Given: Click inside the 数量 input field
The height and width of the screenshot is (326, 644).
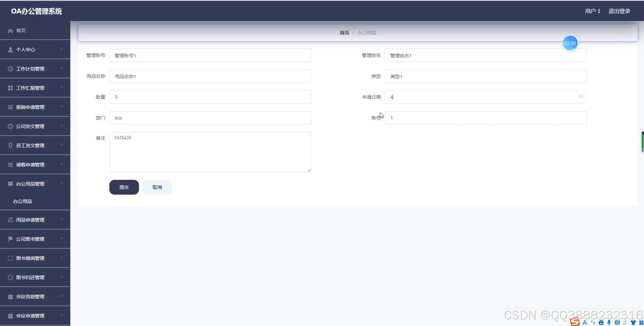Looking at the screenshot, I should tap(210, 97).
